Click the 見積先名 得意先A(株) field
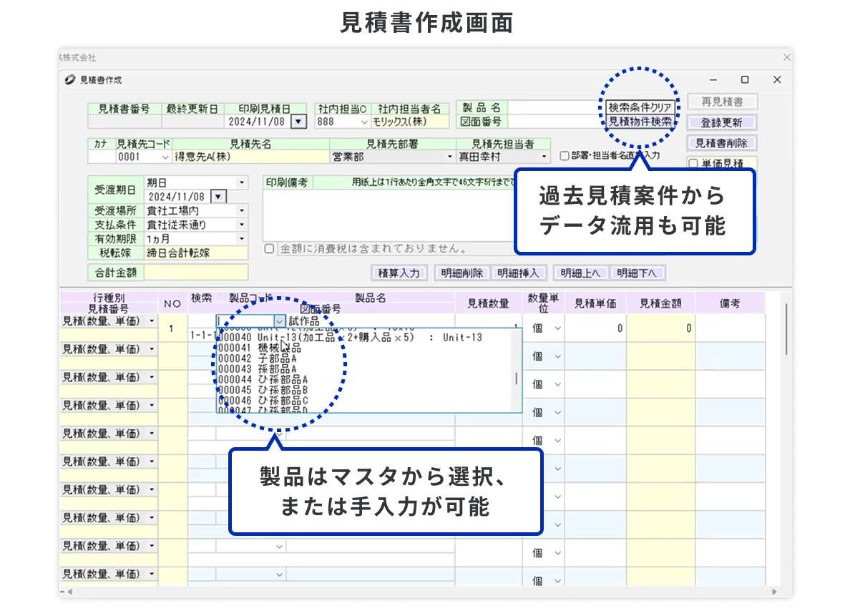The image size is (850, 616). (x=251, y=157)
